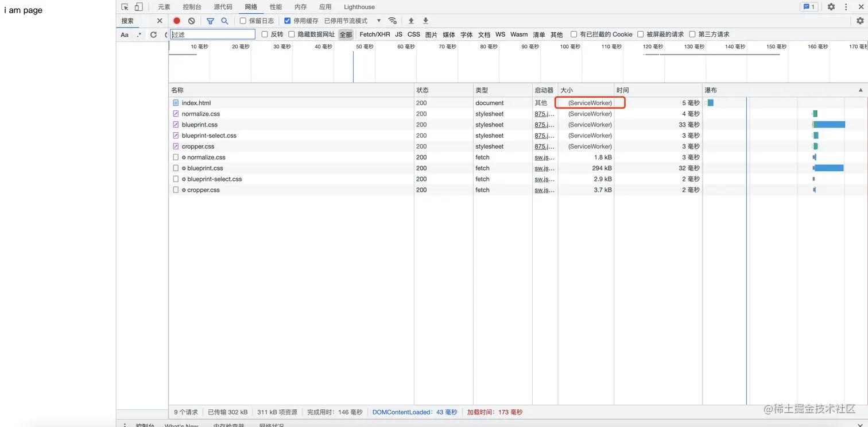Stop recording the network log
This screenshot has height=427, width=868.
tap(177, 21)
